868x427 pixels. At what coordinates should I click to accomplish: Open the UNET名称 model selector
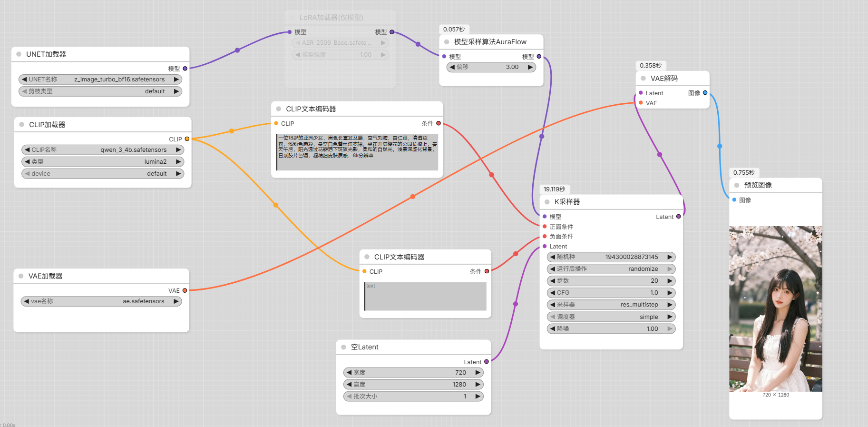[100, 79]
